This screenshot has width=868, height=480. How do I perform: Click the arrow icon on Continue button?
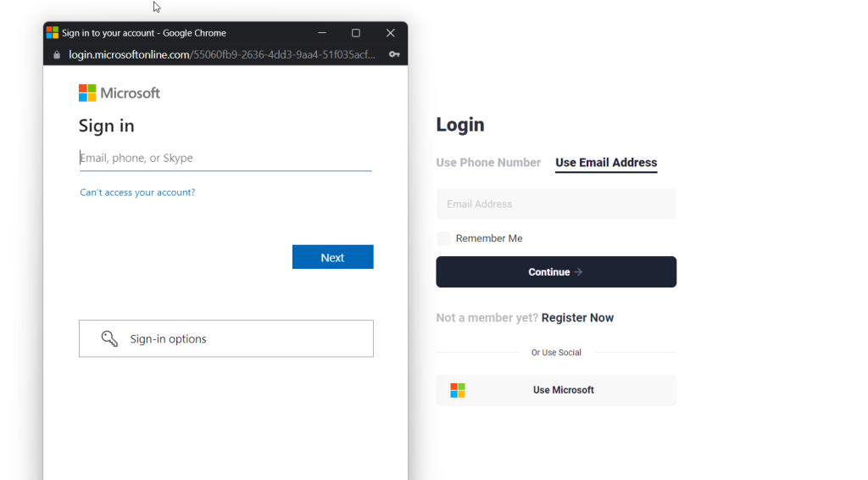pos(578,272)
